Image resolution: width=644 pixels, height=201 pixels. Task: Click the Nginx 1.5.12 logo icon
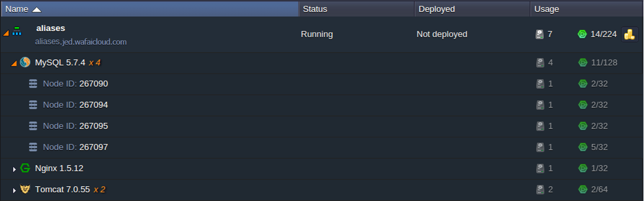[x=25, y=168]
